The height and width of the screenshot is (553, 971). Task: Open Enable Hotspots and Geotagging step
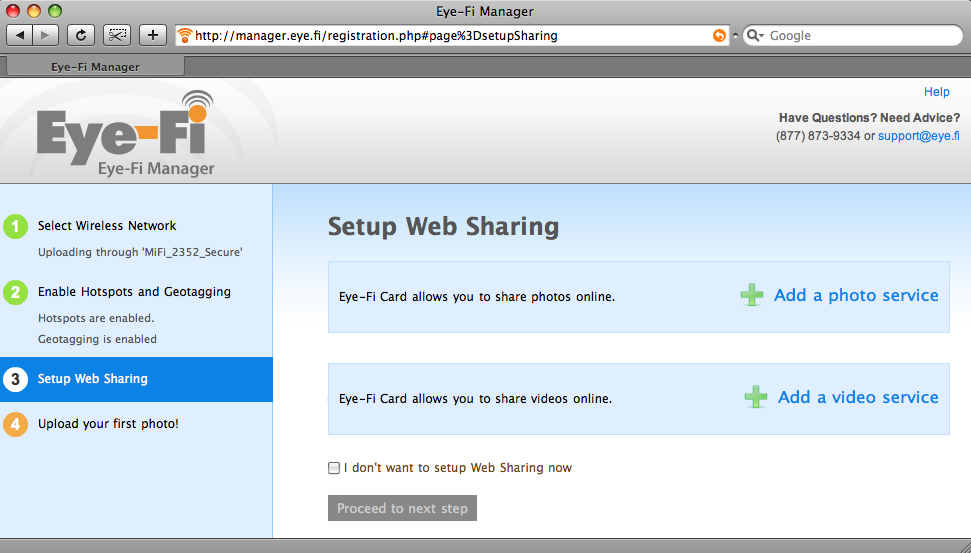coord(134,292)
